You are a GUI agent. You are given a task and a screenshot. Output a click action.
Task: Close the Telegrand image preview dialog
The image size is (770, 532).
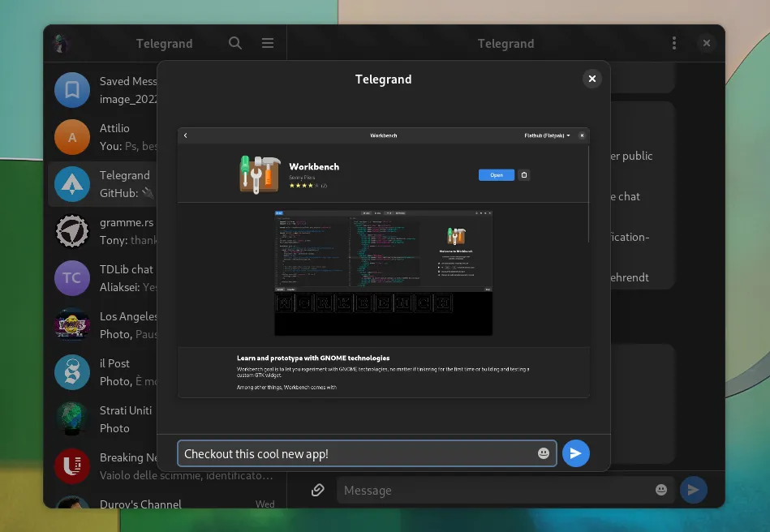point(592,79)
